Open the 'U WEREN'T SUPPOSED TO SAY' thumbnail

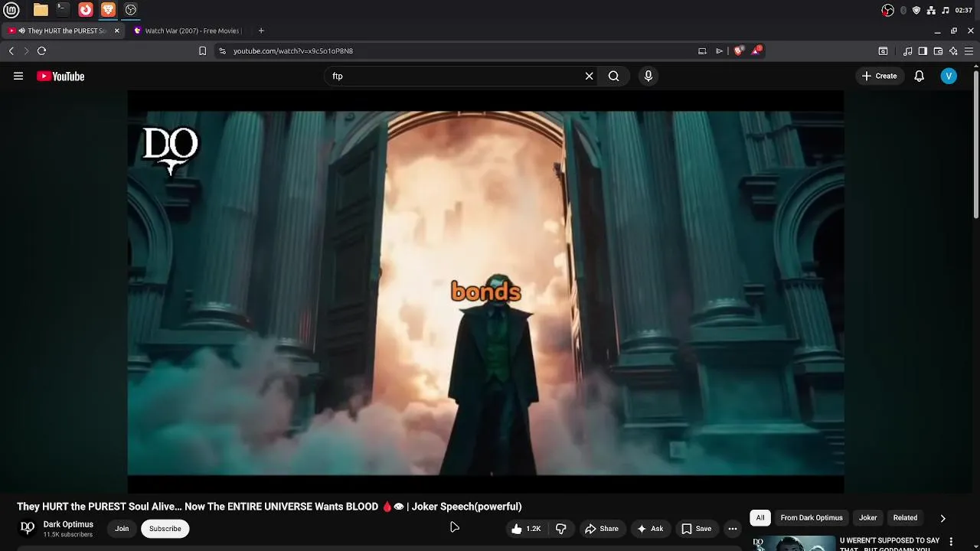(x=792, y=543)
